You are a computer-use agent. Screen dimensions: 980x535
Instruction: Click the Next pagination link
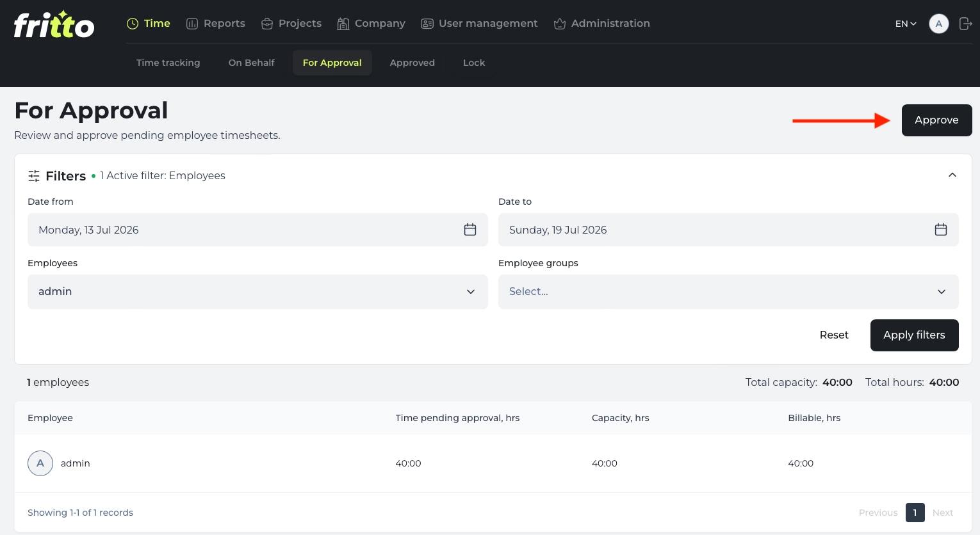[943, 513]
